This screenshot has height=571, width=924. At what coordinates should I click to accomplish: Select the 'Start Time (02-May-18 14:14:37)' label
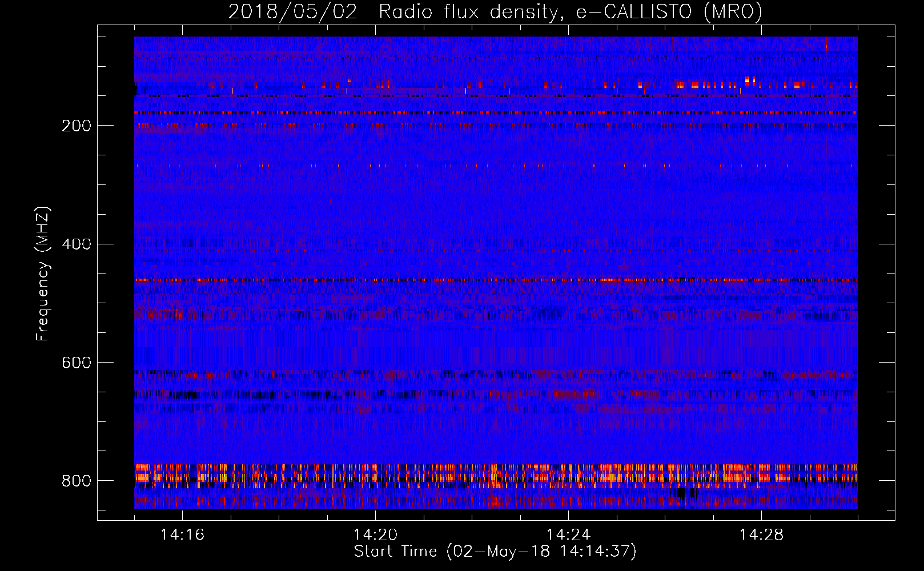click(x=495, y=552)
